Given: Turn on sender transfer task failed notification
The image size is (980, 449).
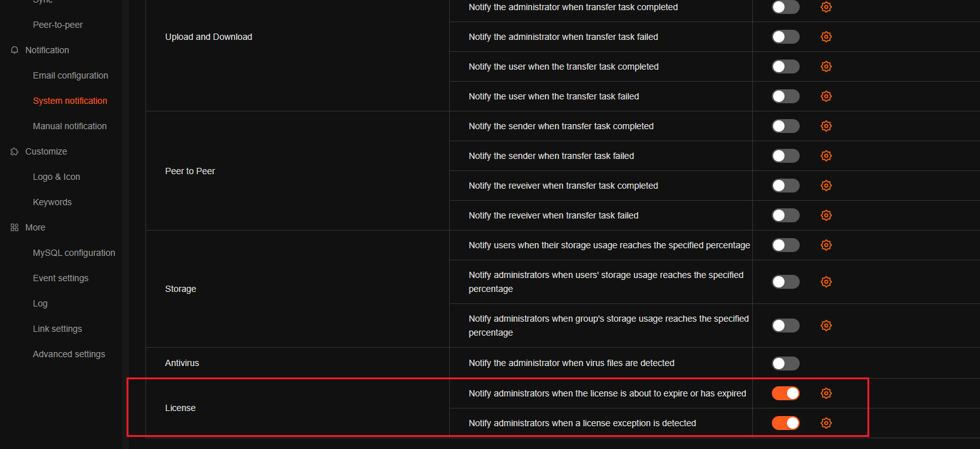Looking at the screenshot, I should click(786, 156).
